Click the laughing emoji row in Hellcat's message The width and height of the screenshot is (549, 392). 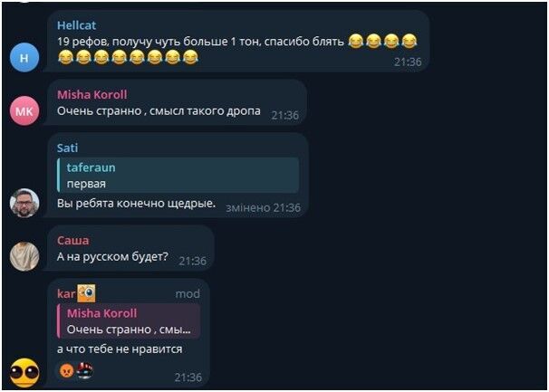point(128,57)
